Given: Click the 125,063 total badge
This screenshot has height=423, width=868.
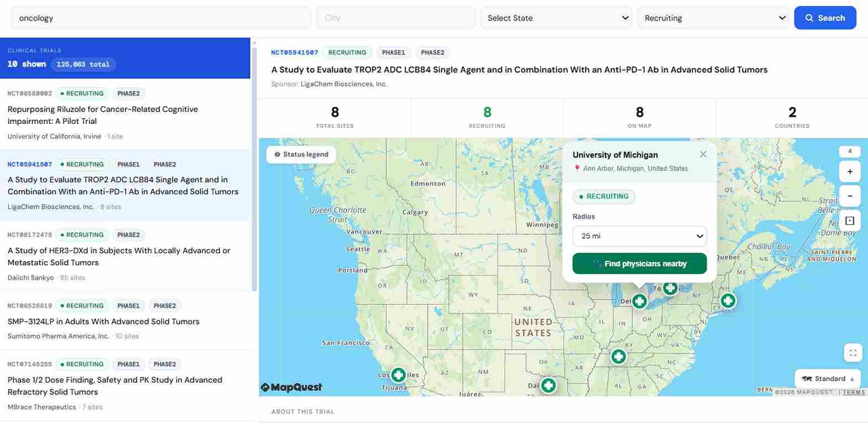Looking at the screenshot, I should click(x=84, y=64).
